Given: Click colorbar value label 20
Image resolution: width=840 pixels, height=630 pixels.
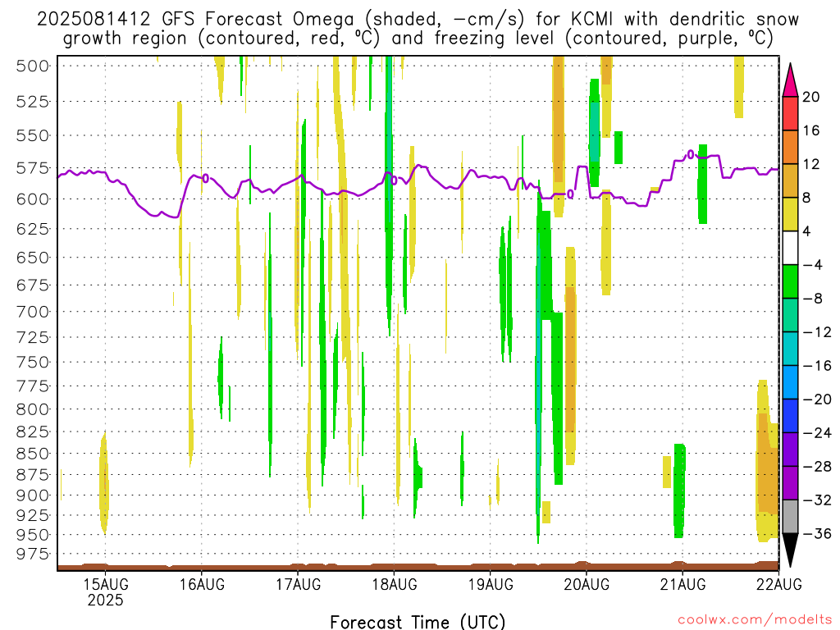Looking at the screenshot, I should [811, 97].
